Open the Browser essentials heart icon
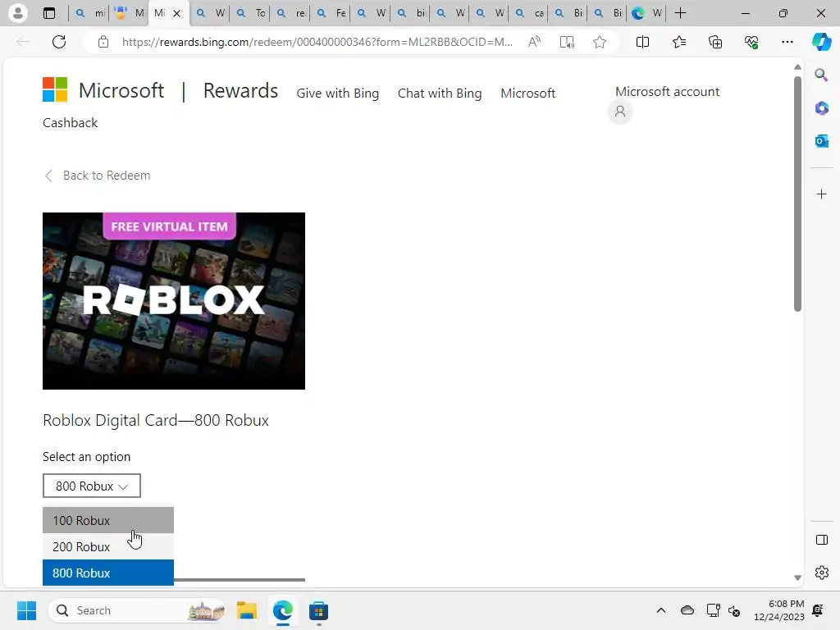 point(751,42)
